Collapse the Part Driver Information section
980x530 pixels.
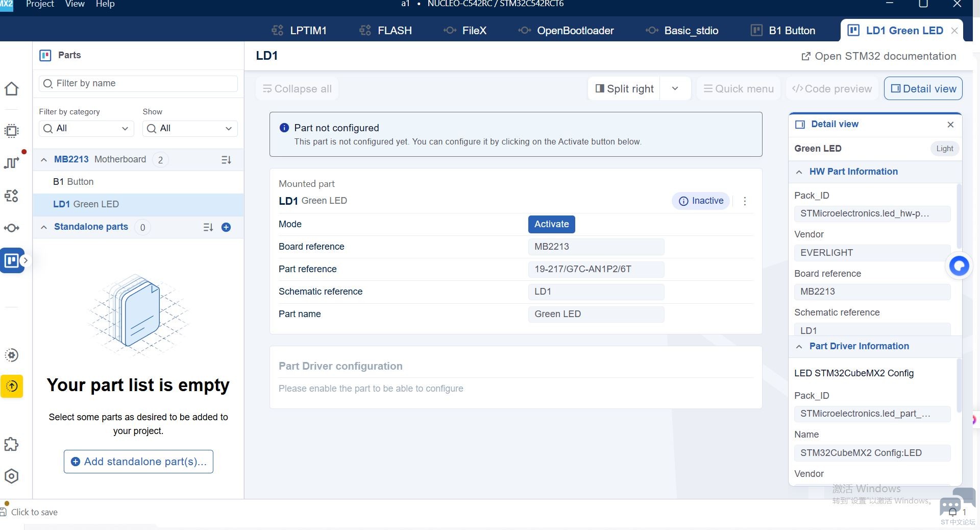click(x=799, y=347)
